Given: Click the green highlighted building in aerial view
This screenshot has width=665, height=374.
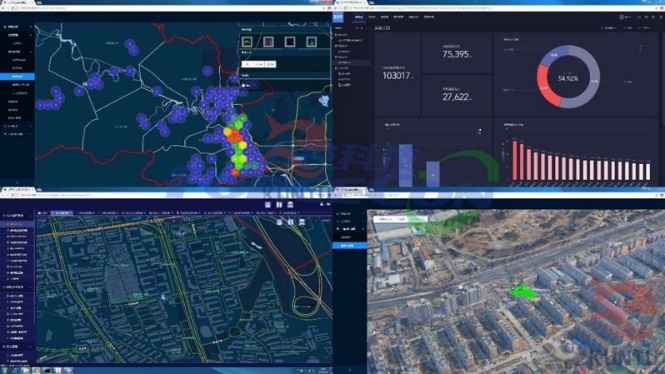Looking at the screenshot, I should tap(523, 291).
